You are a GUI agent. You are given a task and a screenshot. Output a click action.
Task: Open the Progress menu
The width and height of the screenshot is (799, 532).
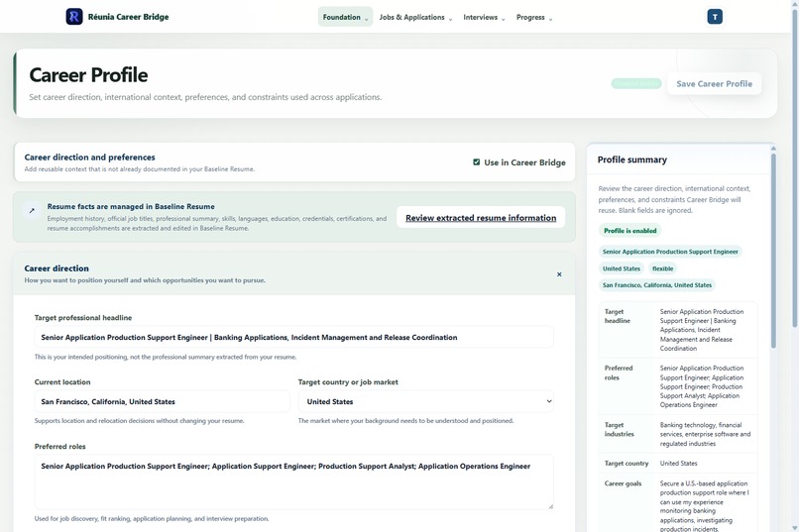[x=534, y=17]
